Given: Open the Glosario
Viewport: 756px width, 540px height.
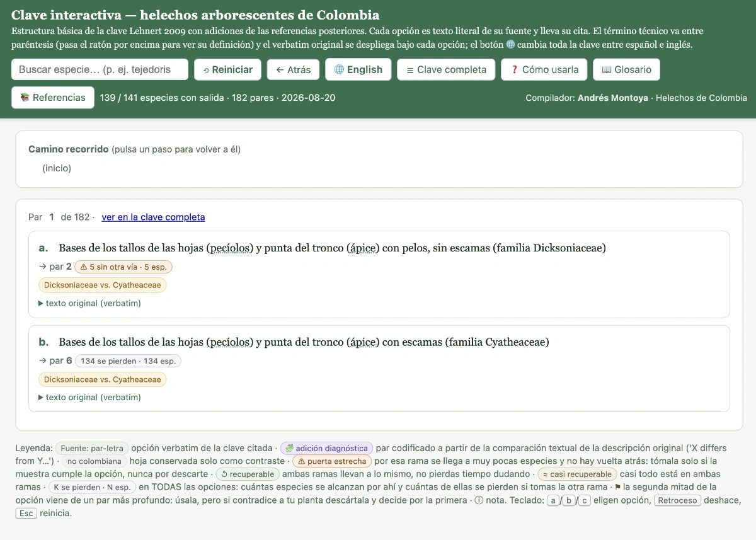Looking at the screenshot, I should (626, 69).
